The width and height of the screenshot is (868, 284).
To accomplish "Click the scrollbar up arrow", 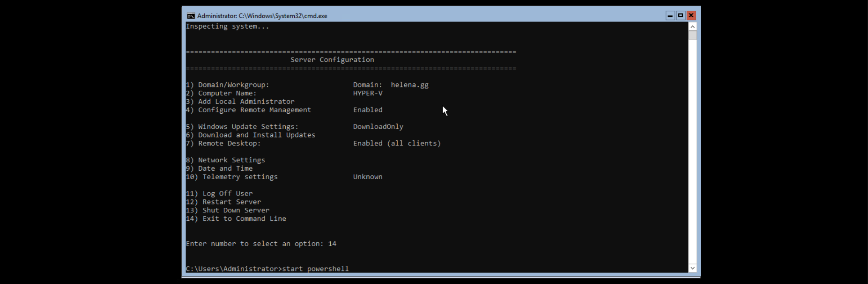I will point(692,27).
